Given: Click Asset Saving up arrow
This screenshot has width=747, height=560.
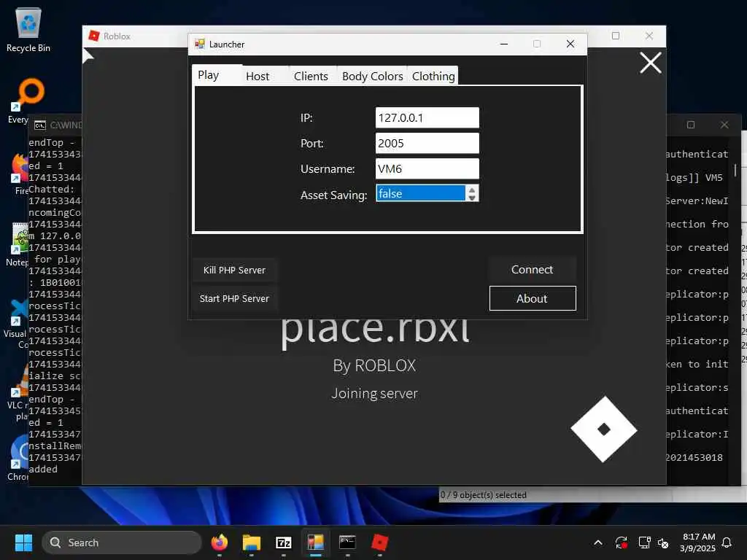Looking at the screenshot, I should click(x=472, y=190).
